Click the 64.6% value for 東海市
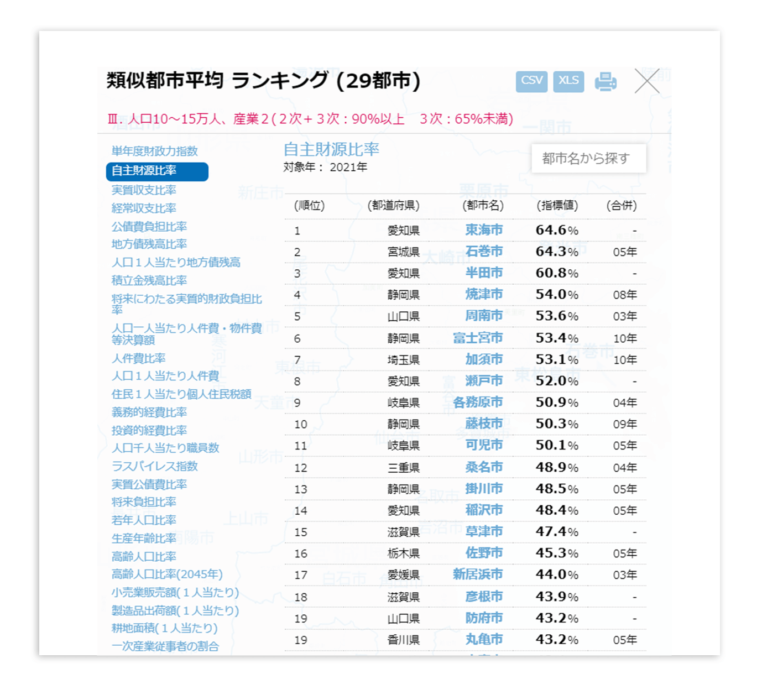The height and width of the screenshot is (700, 762). tap(557, 230)
